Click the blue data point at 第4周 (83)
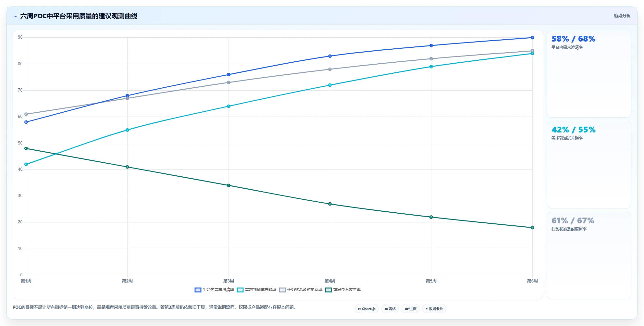 click(x=330, y=56)
